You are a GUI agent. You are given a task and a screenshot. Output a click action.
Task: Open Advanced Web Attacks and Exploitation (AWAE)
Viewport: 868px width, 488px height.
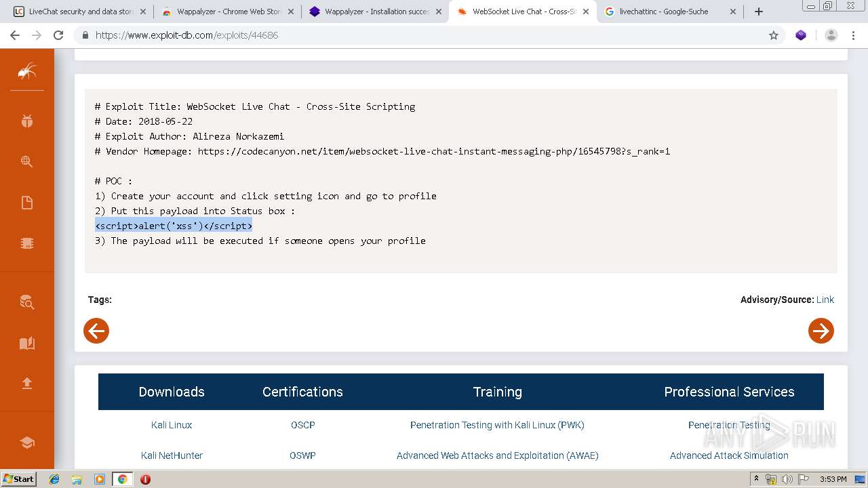[498, 455]
